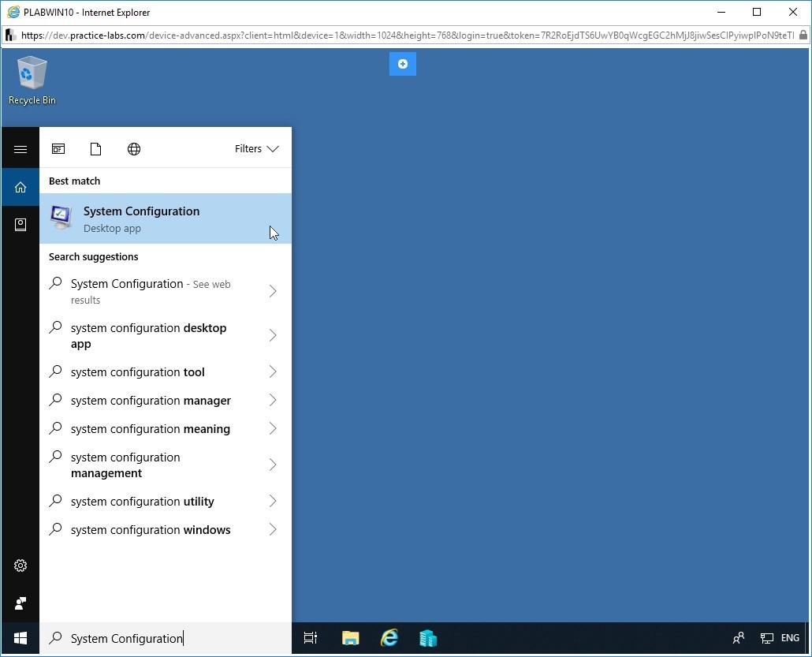Select the Home icon in search sidebar

point(20,187)
